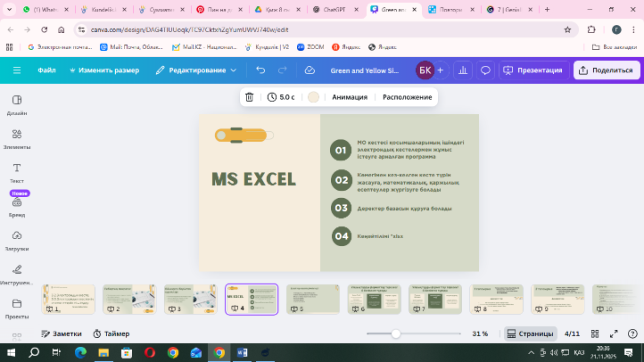Expand the Редактирование mode dropdown
Viewport: 644px width, 362px height.
coord(196,70)
